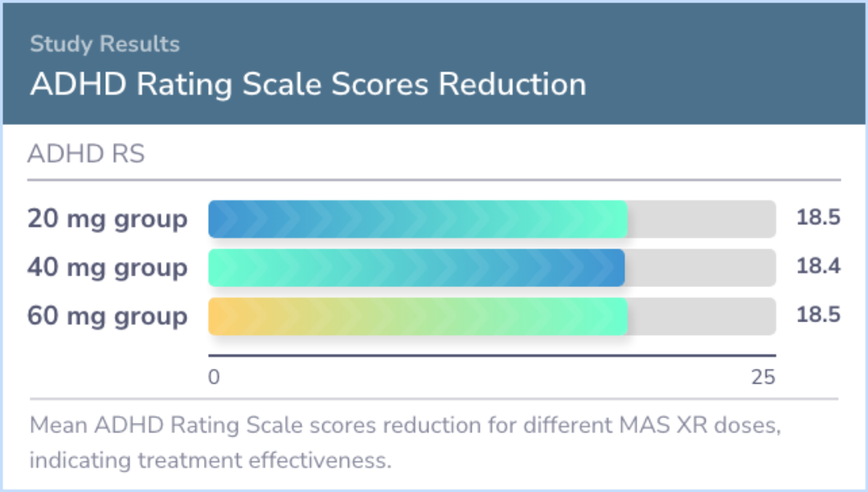Image resolution: width=868 pixels, height=492 pixels.
Task: Click the "25" axis maximum label
Action: pos(763,376)
